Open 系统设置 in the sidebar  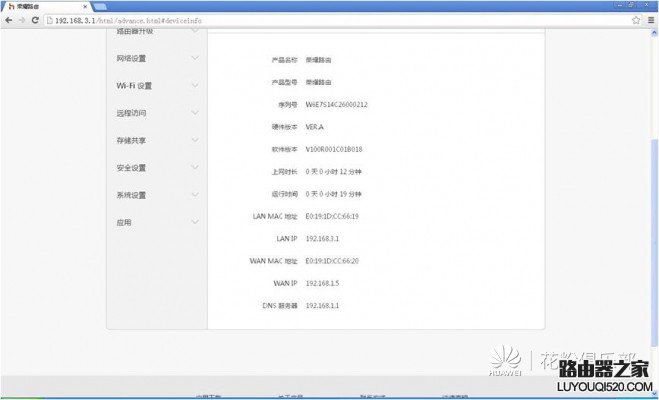pyautogui.click(x=131, y=195)
